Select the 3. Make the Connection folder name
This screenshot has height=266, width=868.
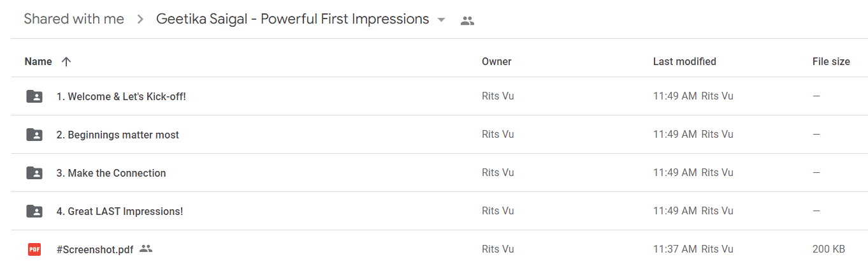111,173
